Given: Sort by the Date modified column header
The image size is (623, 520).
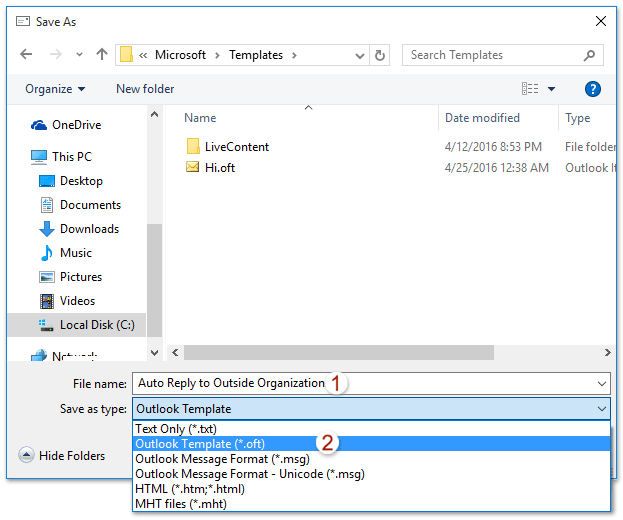Looking at the screenshot, I should 482,118.
